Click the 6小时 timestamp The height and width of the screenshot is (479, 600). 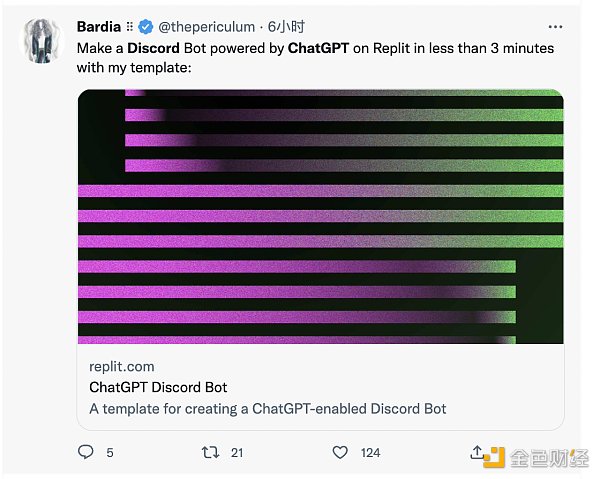(286, 27)
